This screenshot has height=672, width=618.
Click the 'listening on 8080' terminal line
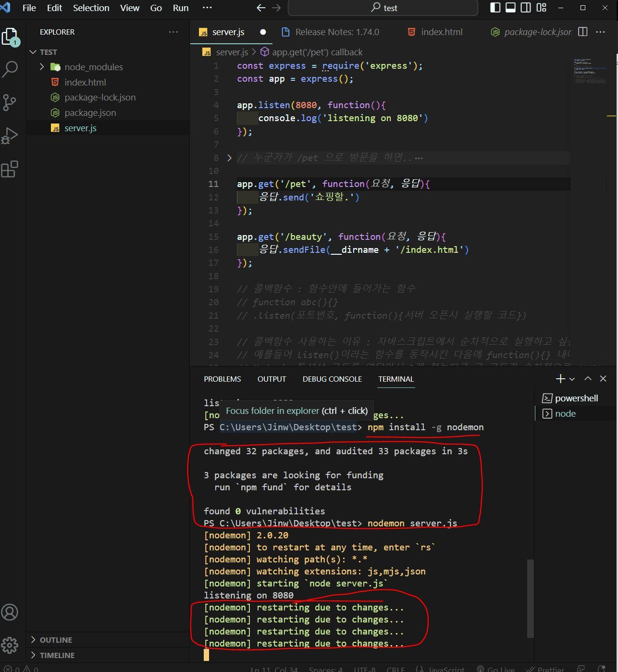coord(248,595)
